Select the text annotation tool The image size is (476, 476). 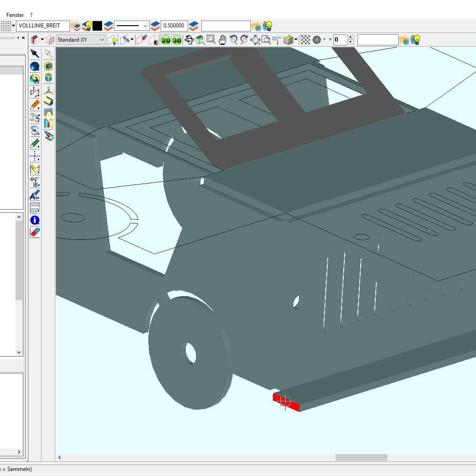point(35,195)
